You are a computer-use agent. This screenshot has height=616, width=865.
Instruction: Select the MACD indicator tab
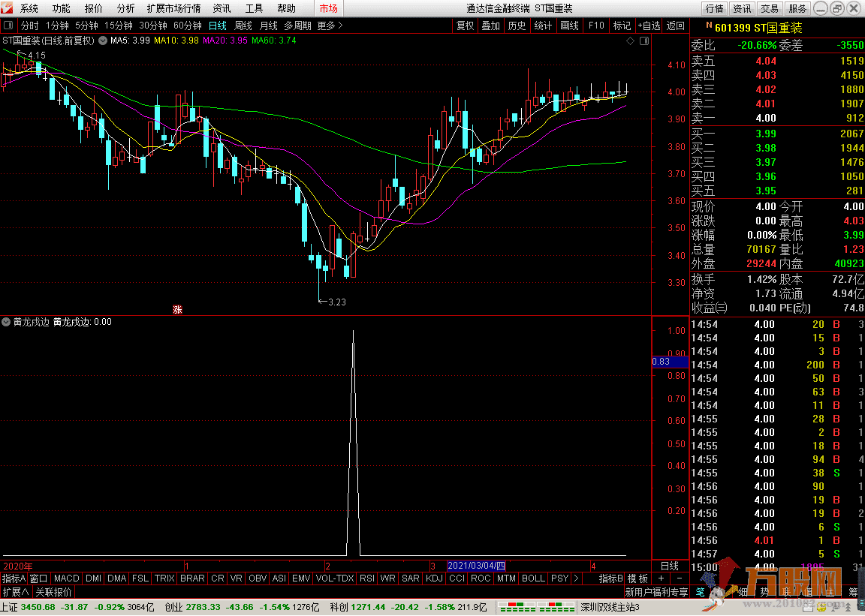(66, 578)
